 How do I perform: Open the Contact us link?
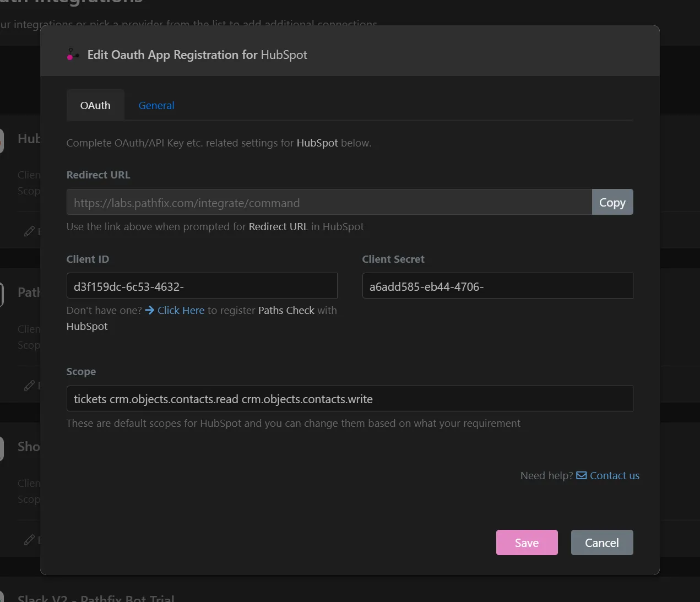[615, 475]
